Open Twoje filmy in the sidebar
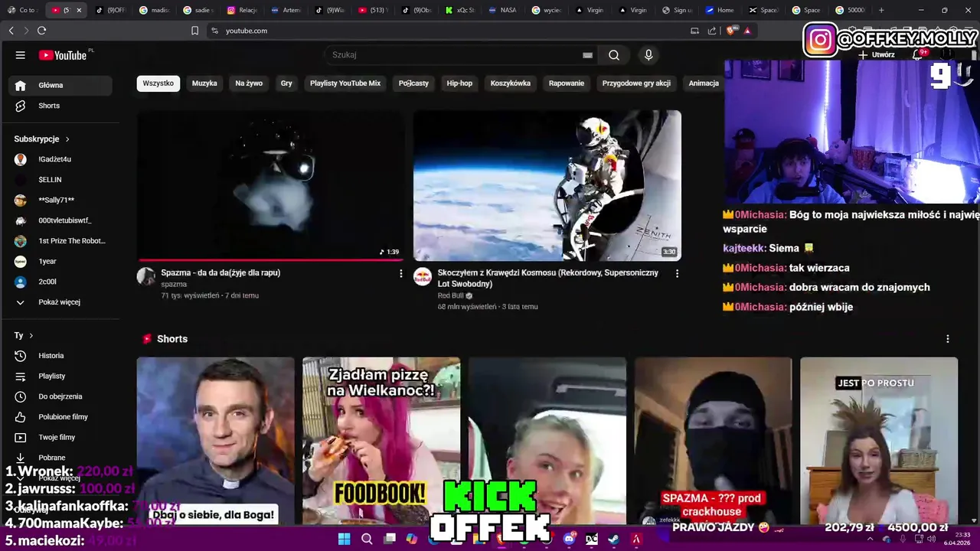 coord(60,438)
